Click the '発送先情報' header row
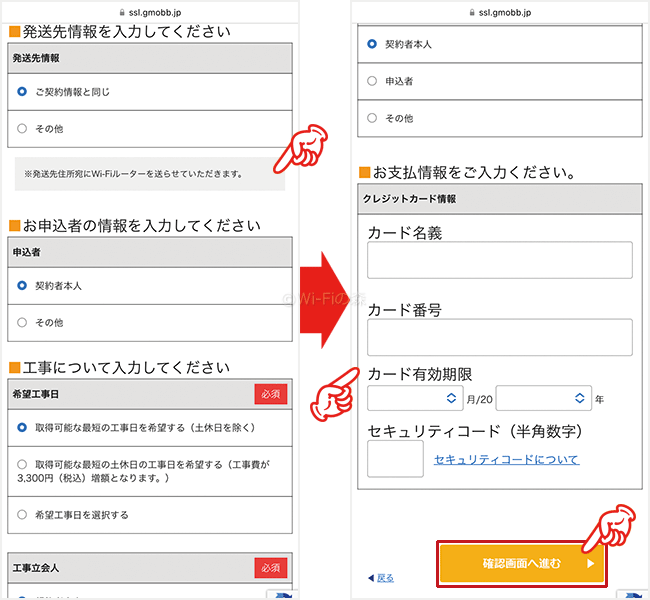650x600 pixels. click(150, 58)
